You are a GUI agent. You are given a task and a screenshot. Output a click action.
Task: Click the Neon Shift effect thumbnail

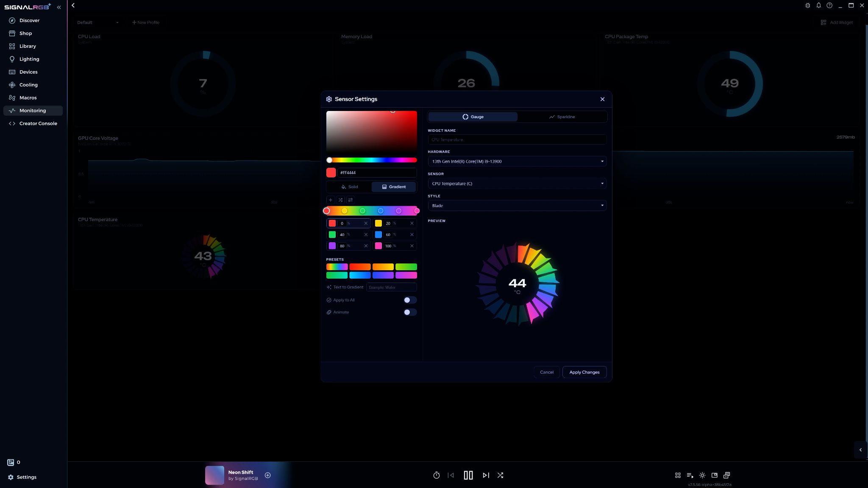[x=214, y=475]
